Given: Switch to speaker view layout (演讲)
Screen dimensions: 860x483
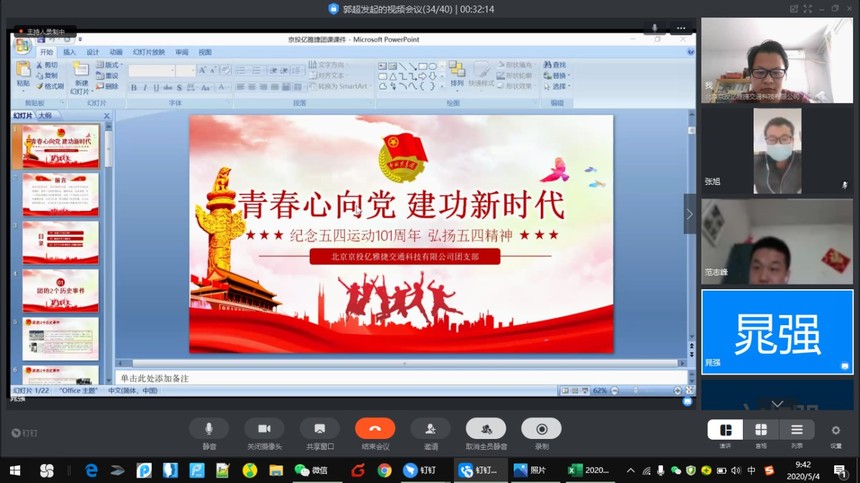Looking at the screenshot, I should point(725,430).
